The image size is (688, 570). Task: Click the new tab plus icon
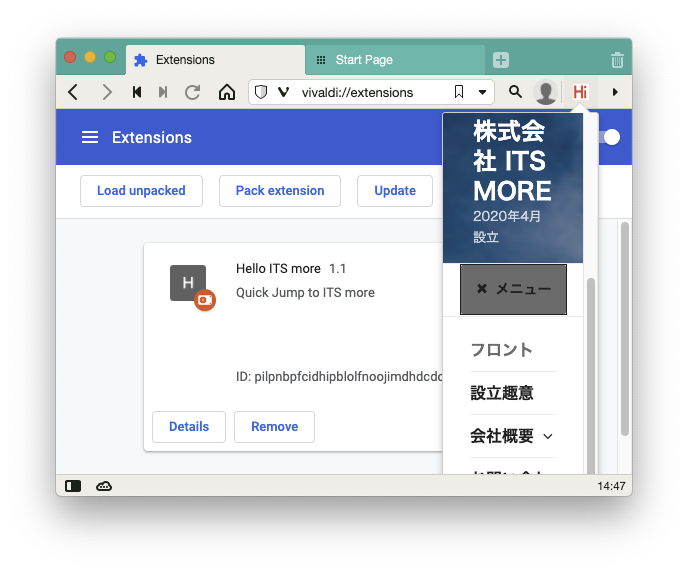(x=501, y=60)
